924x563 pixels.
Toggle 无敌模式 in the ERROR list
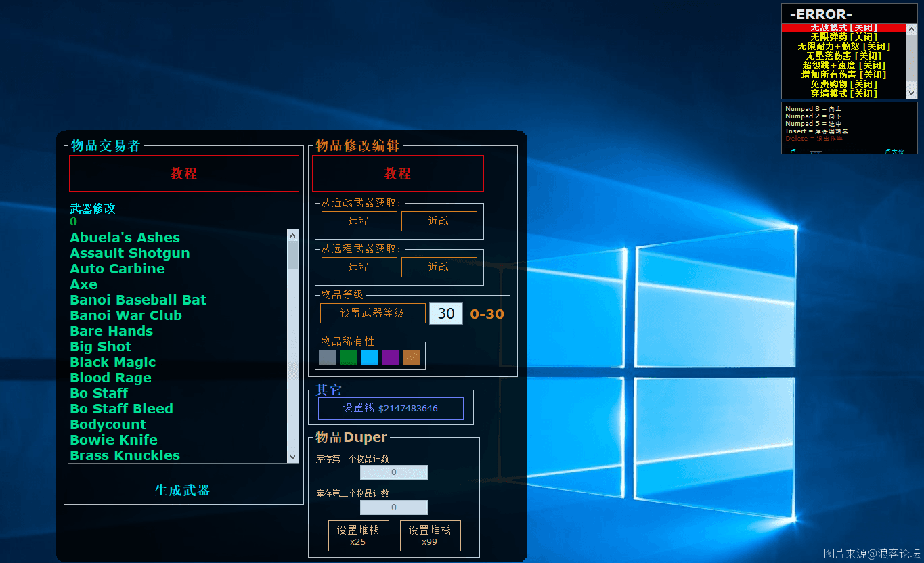(x=843, y=28)
